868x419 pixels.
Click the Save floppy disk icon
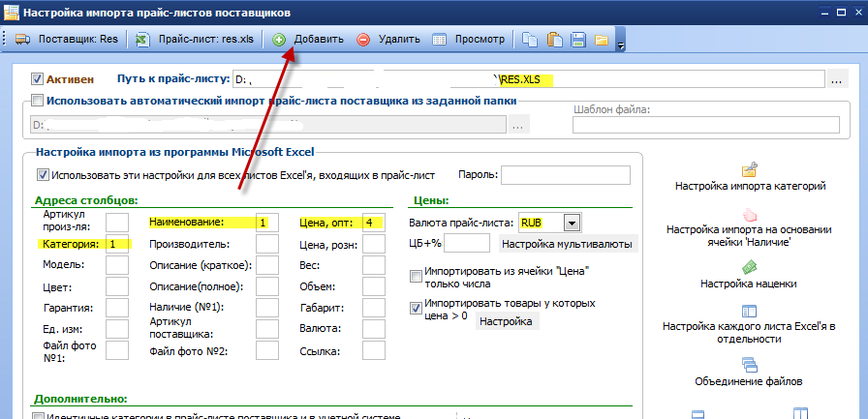(578, 40)
